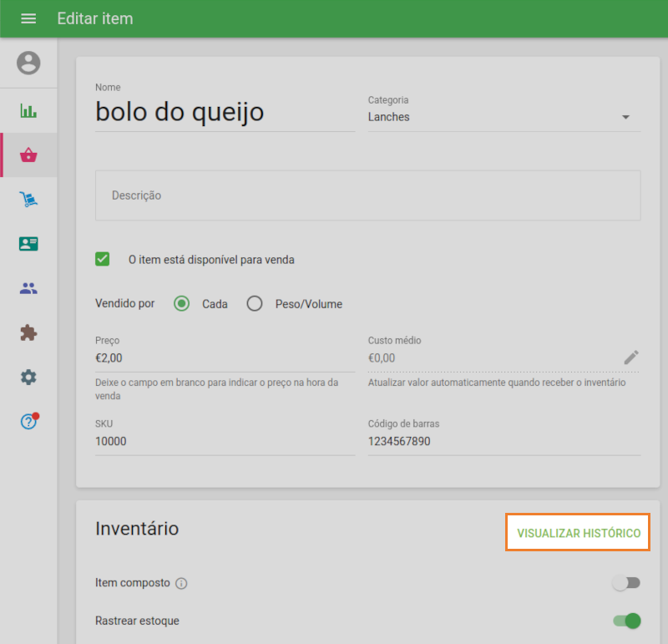668x644 pixels.
Task: Disable the Rastrear estoque toggle
Action: pyautogui.click(x=626, y=621)
